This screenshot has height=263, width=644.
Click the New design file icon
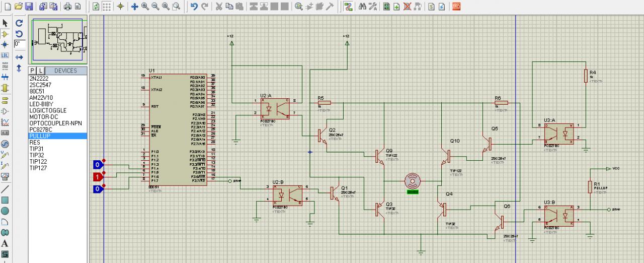(7, 7)
